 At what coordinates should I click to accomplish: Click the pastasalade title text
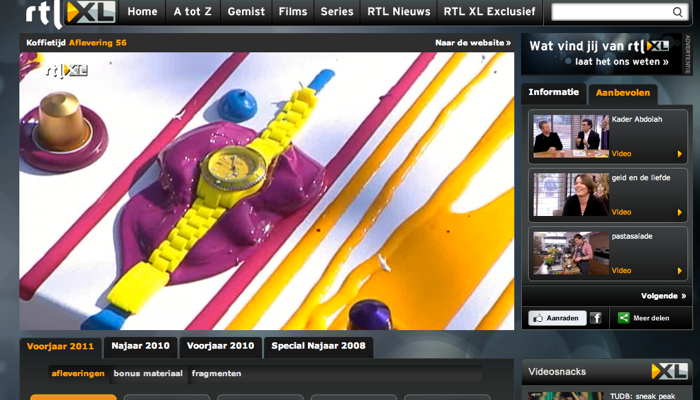pyautogui.click(x=632, y=237)
